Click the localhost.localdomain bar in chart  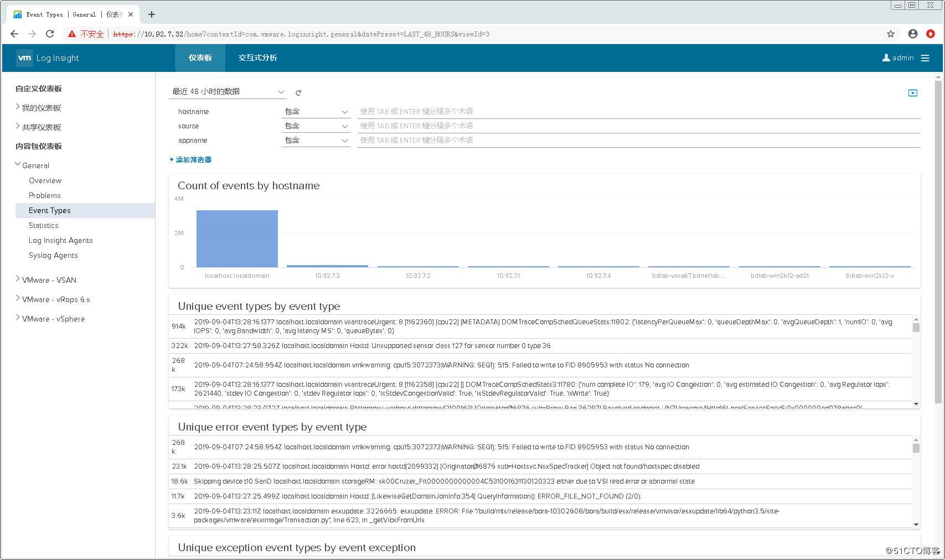point(237,238)
